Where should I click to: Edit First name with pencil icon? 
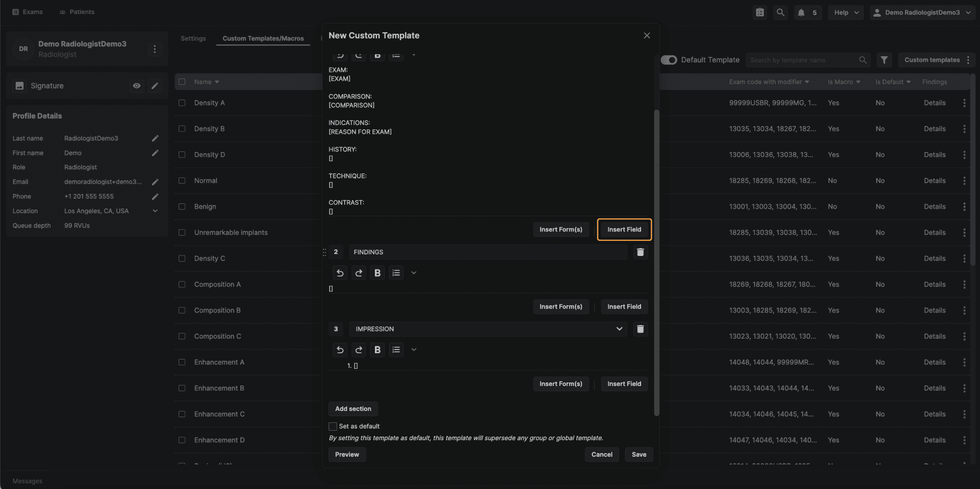coord(155,153)
